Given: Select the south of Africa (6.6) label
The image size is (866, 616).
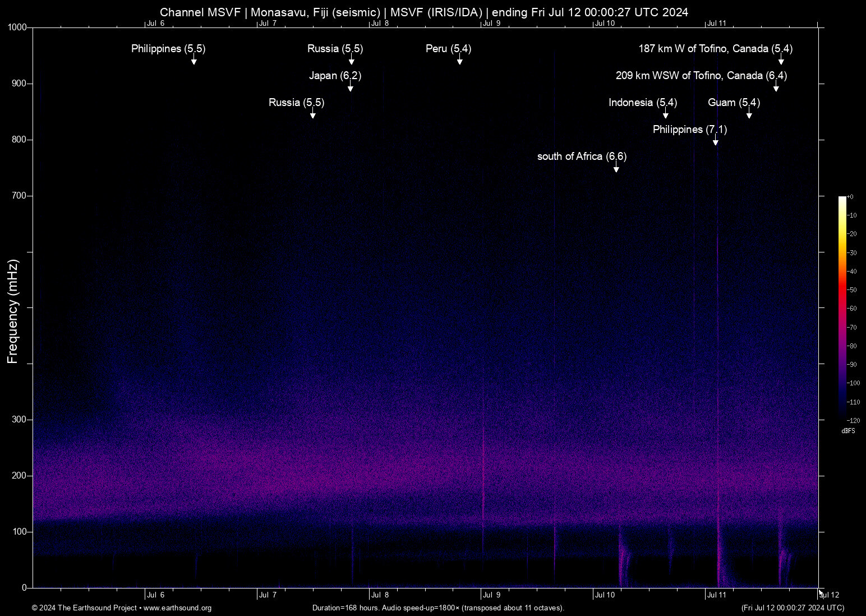Looking at the screenshot, I should click(582, 157).
